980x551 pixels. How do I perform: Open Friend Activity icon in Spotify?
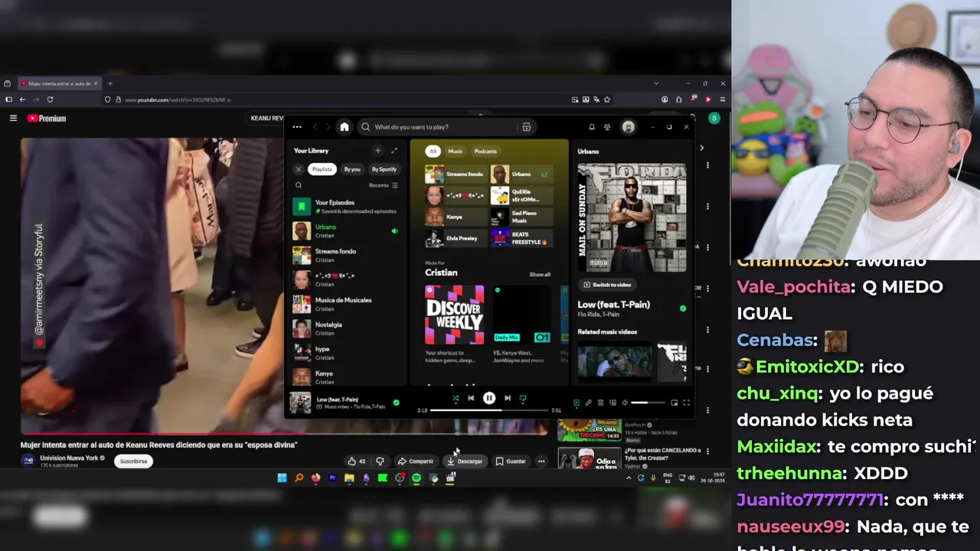[607, 127]
